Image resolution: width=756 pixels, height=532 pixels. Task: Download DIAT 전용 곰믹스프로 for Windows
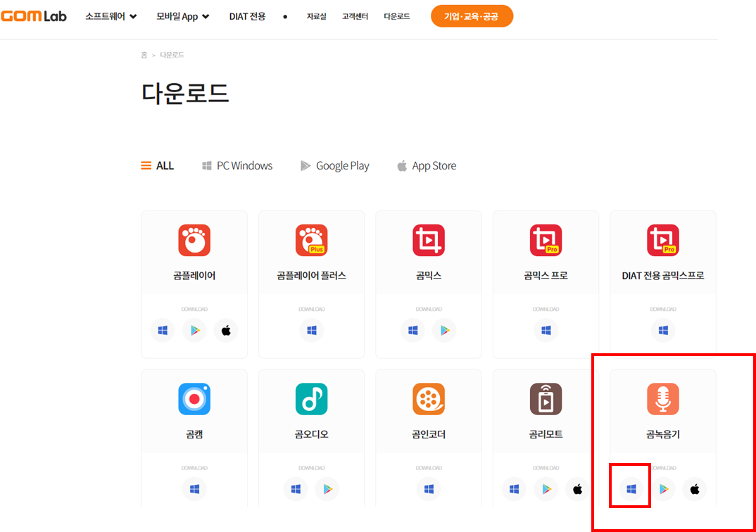pos(663,330)
